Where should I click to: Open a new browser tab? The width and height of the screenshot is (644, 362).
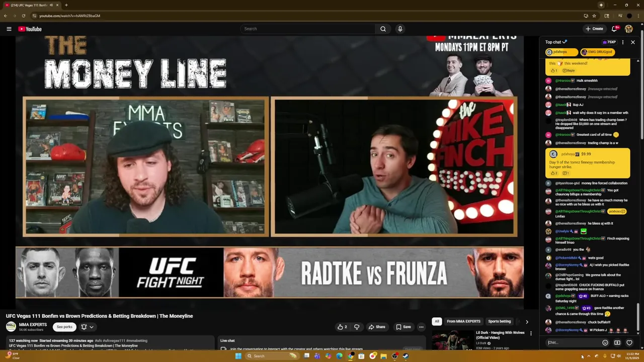point(66,5)
